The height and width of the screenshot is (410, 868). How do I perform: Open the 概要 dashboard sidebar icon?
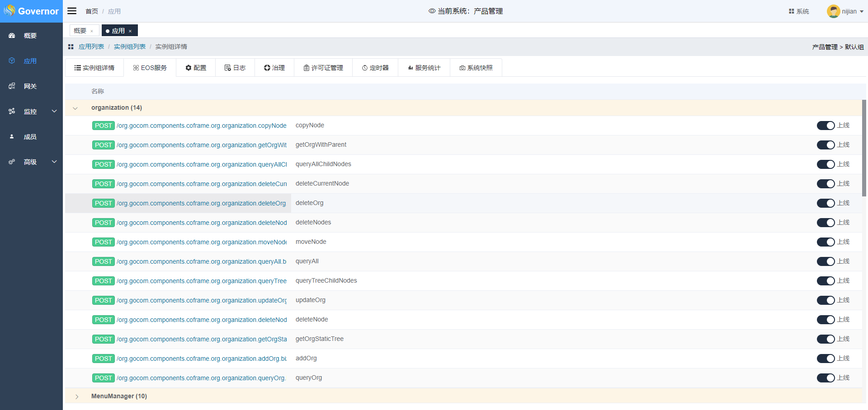pos(12,36)
